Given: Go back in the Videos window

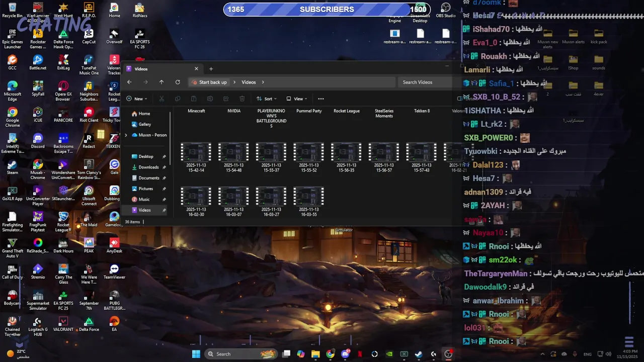Looking at the screenshot, I should coord(129,82).
